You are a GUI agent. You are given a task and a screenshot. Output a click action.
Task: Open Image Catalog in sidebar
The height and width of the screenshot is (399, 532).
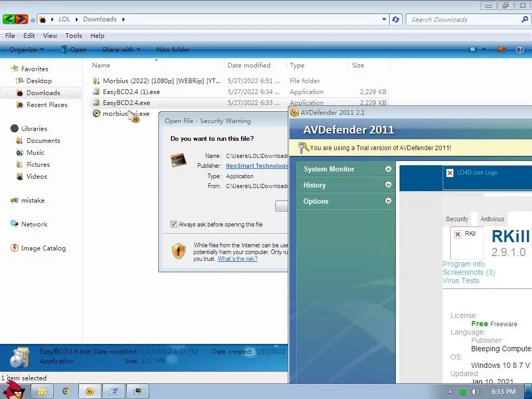tap(43, 248)
